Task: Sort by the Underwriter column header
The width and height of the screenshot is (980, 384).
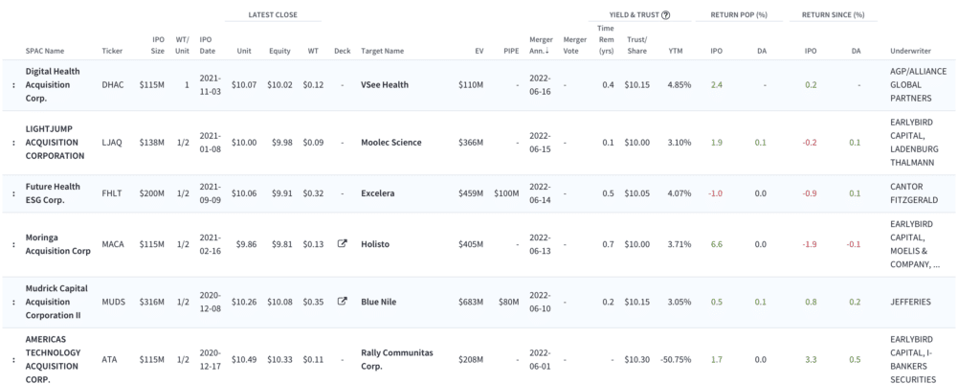Action: click(x=910, y=52)
